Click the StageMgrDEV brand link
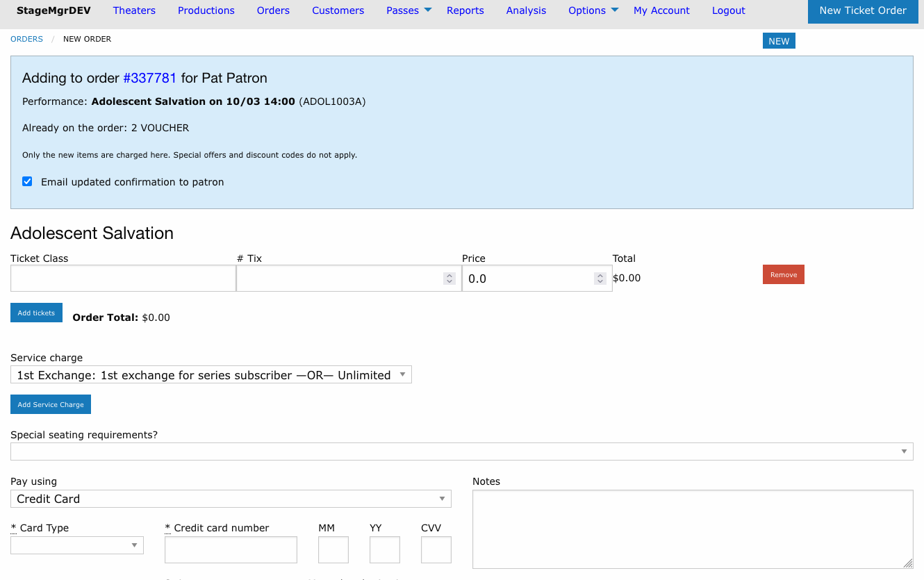The image size is (924, 580). [x=53, y=10]
